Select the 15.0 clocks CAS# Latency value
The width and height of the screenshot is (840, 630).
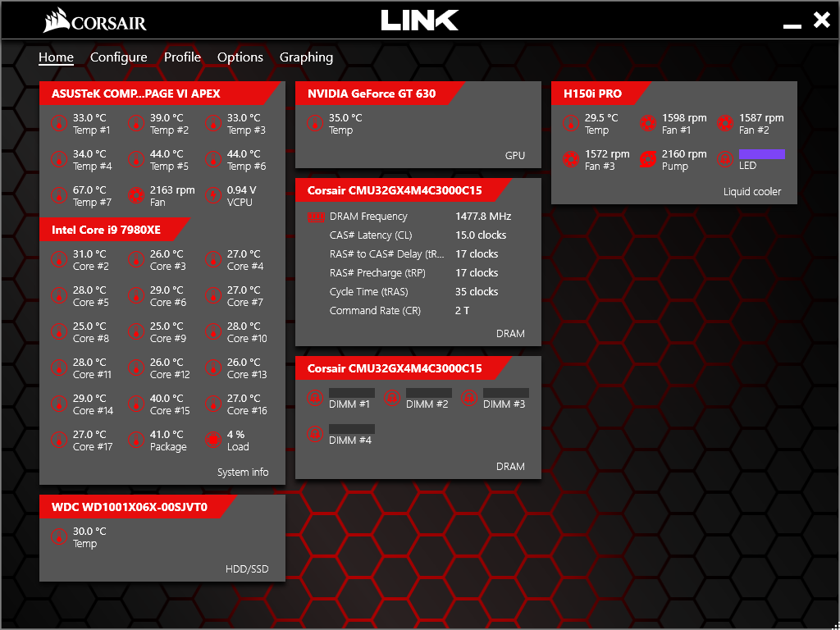(x=481, y=235)
